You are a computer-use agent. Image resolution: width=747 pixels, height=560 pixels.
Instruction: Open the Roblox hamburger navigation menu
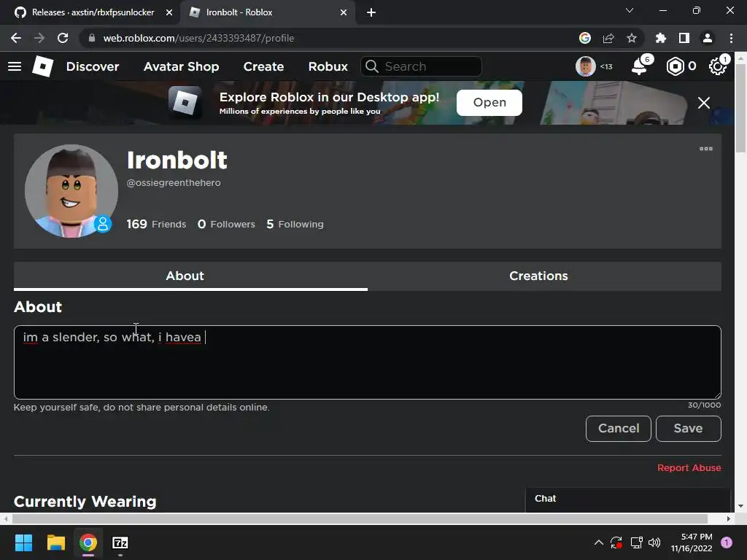pyautogui.click(x=15, y=66)
